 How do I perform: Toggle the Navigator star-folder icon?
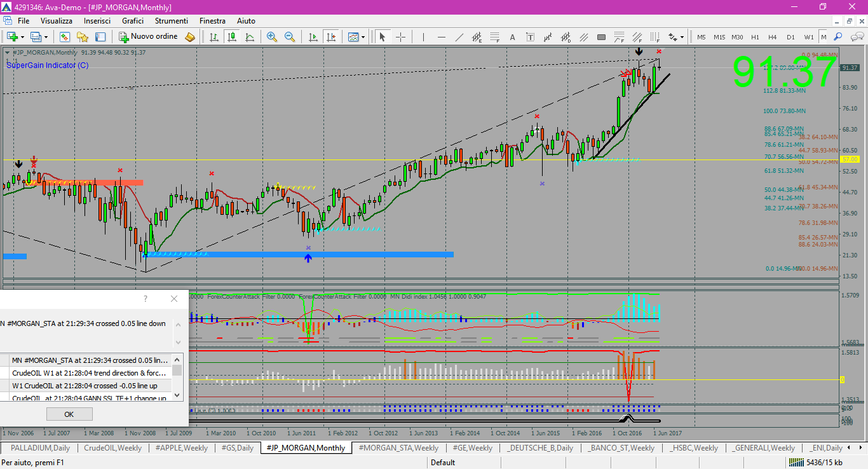(x=83, y=37)
